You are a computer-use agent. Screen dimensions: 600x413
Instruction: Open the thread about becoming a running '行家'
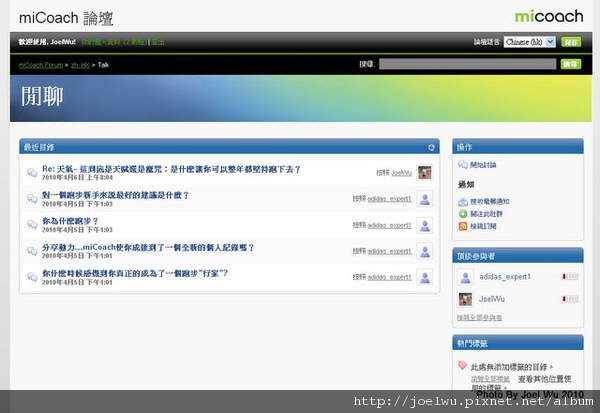click(135, 273)
